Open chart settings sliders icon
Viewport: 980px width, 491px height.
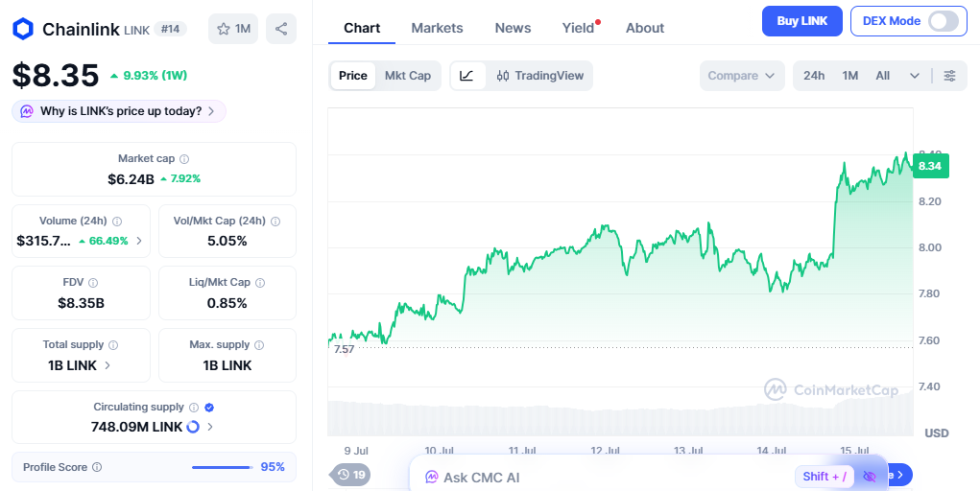tap(950, 76)
